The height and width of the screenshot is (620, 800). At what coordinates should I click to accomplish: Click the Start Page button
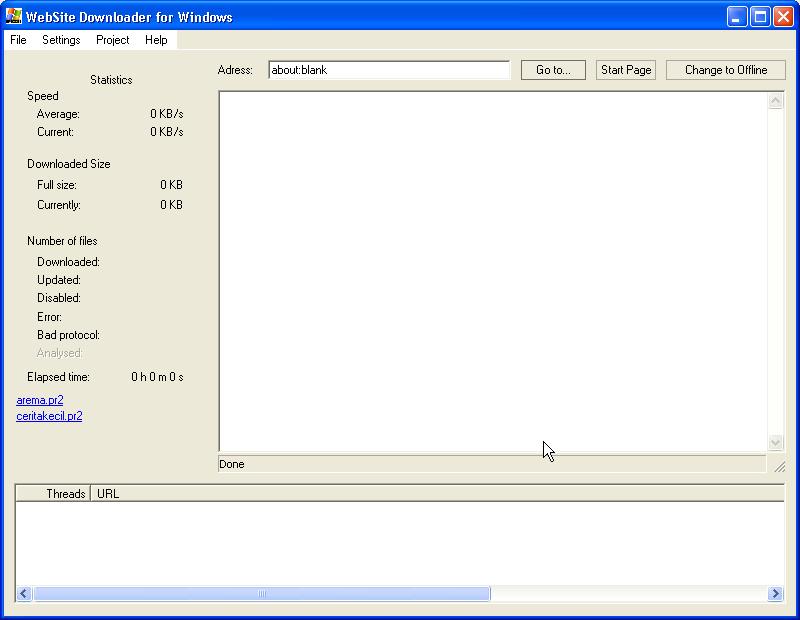click(x=625, y=70)
